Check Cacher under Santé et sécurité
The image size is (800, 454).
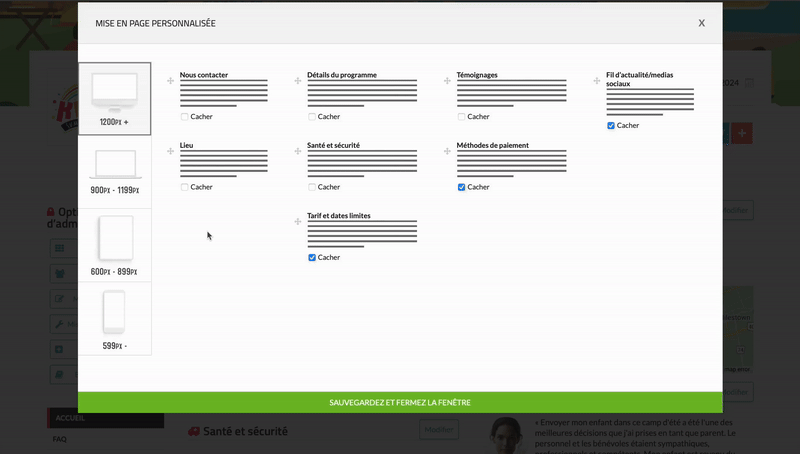[x=312, y=187]
